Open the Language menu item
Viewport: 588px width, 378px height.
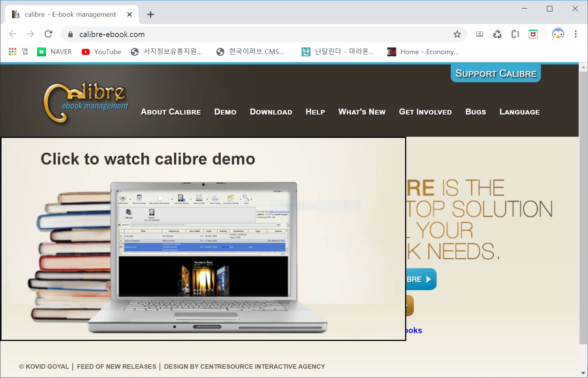click(519, 112)
